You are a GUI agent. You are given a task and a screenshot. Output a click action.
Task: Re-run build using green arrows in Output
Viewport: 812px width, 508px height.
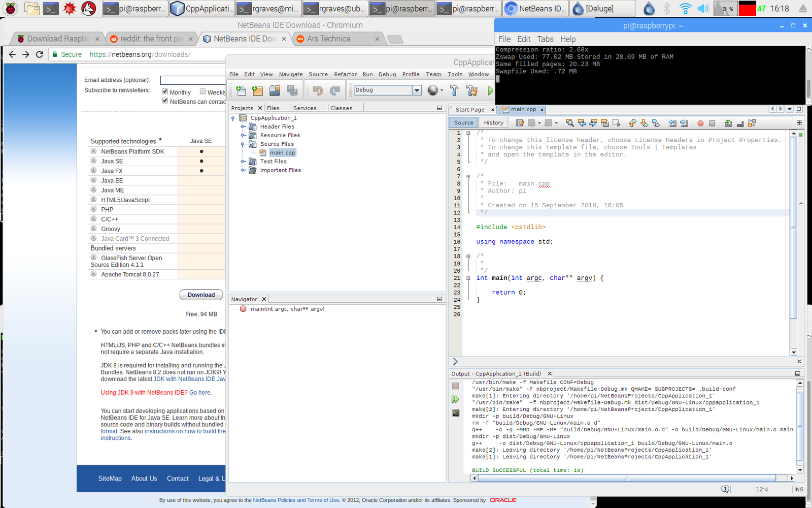coord(455,399)
